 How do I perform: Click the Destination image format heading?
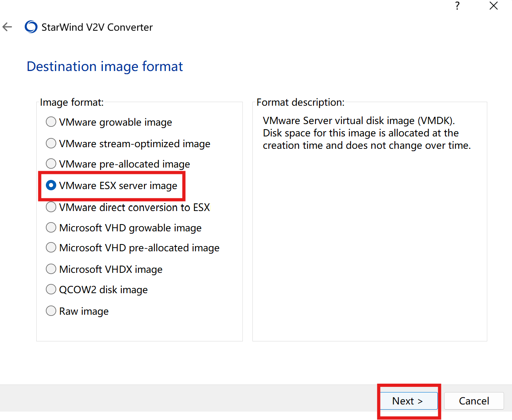[x=104, y=66]
